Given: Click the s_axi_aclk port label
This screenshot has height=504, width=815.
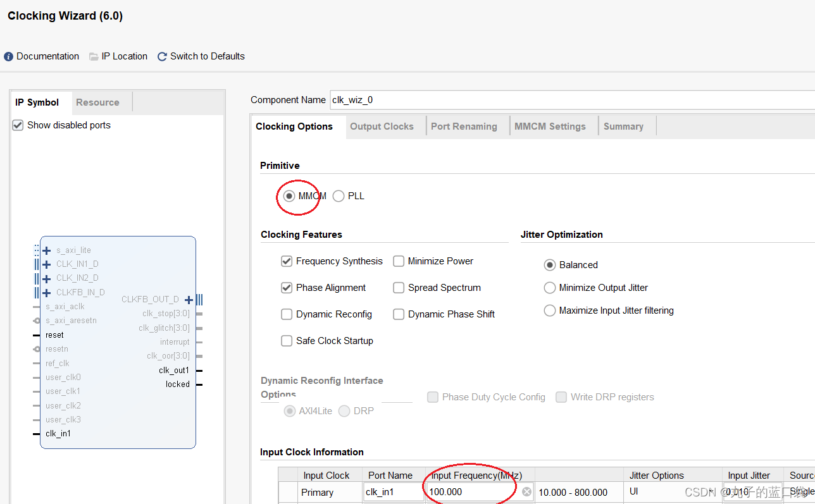Looking at the screenshot, I should pyautogui.click(x=65, y=307).
